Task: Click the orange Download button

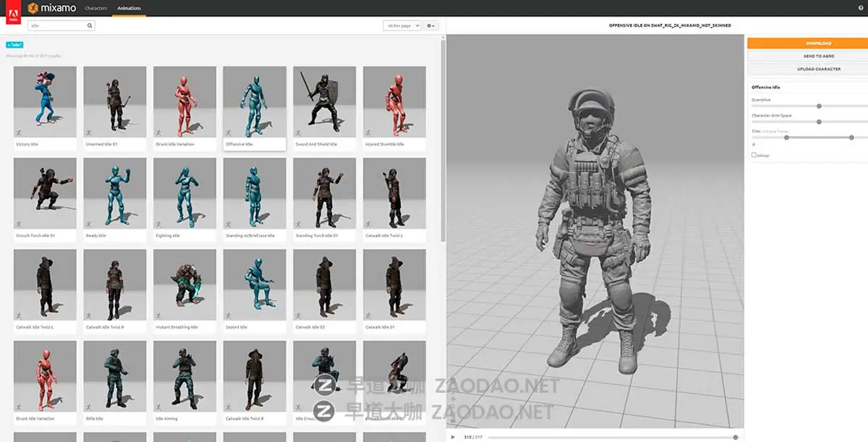Action: coord(808,43)
